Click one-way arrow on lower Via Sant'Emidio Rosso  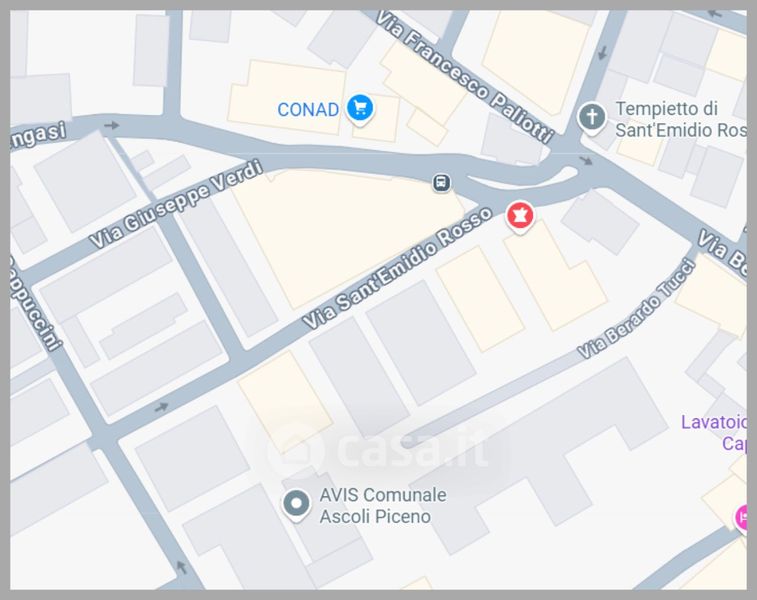162,408
